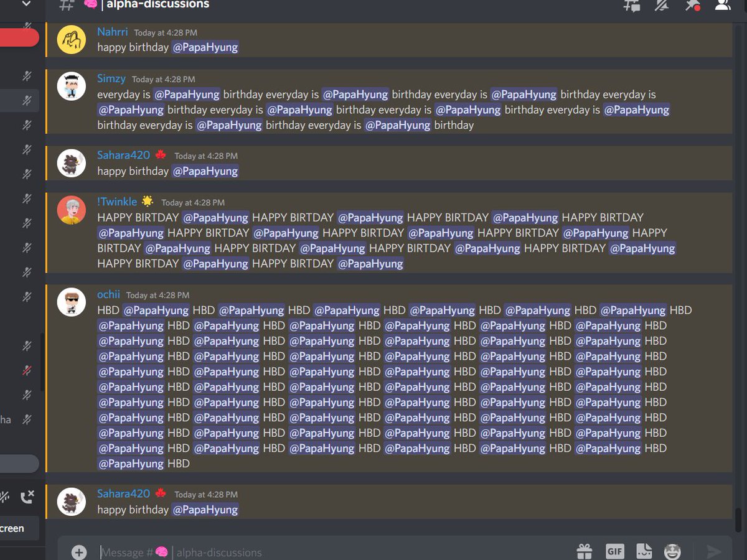Click the red muted microphone icon in sidebar
Image resolution: width=747 pixels, height=560 pixels.
pos(27,370)
